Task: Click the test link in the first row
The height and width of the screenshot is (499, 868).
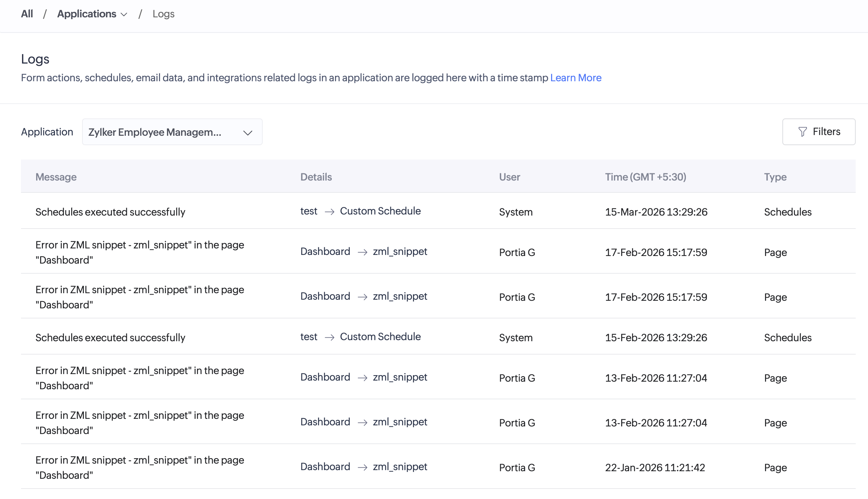Action: click(x=309, y=211)
